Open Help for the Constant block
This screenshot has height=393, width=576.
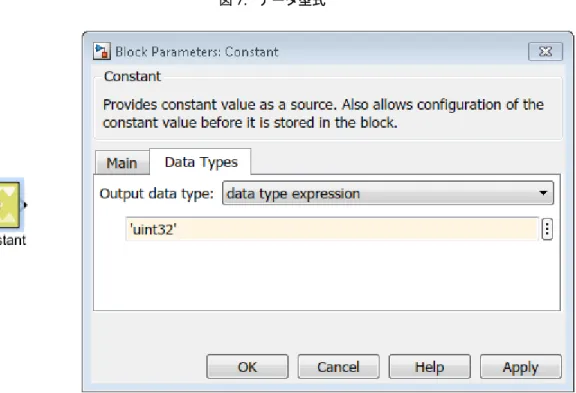point(429,367)
